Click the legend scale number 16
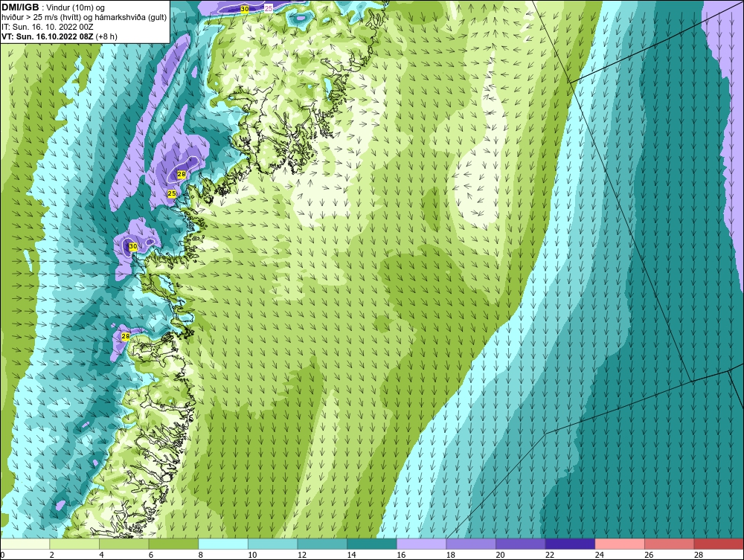The height and width of the screenshot is (560, 744). 401,555
